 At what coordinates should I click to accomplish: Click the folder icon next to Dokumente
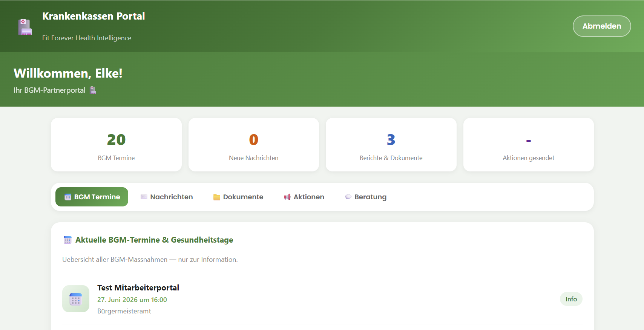pos(217,197)
